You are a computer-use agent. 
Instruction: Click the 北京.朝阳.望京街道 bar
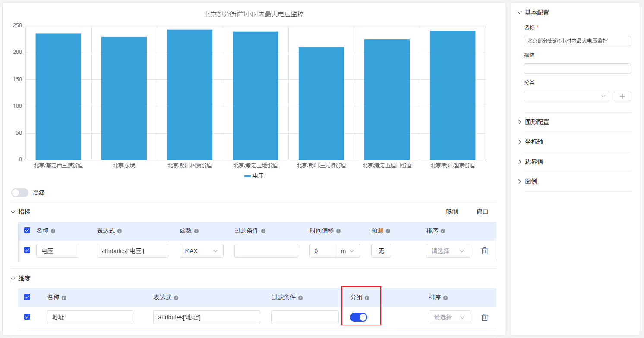453,95
